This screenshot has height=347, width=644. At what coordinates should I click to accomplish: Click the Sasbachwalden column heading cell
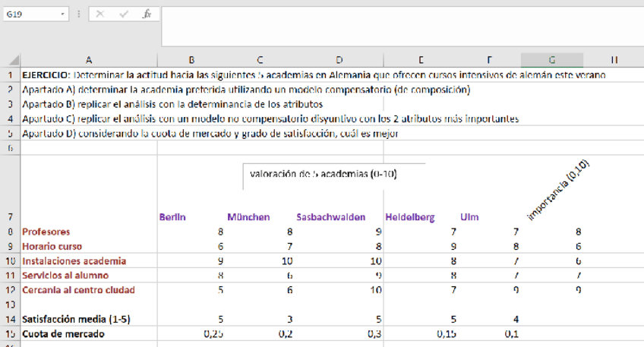click(330, 217)
